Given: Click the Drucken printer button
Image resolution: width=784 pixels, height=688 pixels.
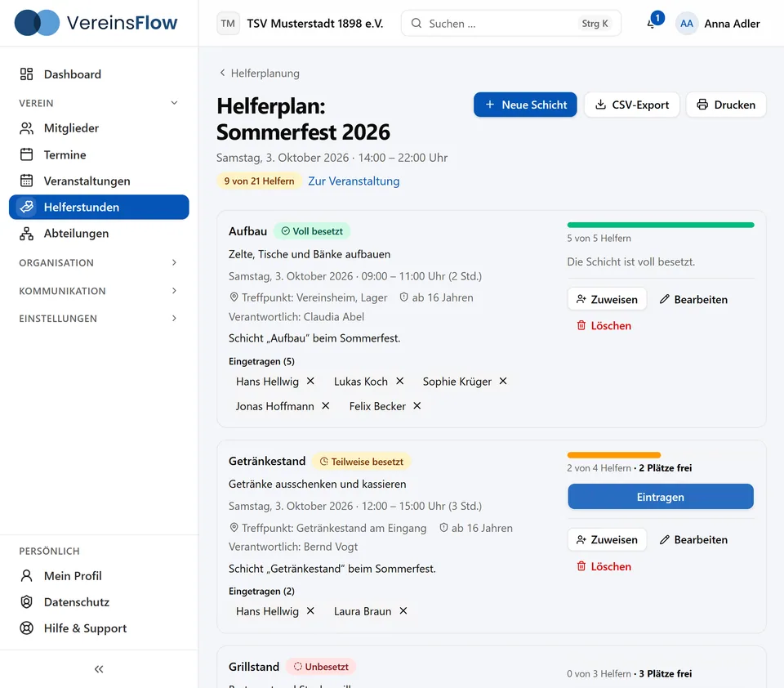Looking at the screenshot, I should tap(725, 105).
